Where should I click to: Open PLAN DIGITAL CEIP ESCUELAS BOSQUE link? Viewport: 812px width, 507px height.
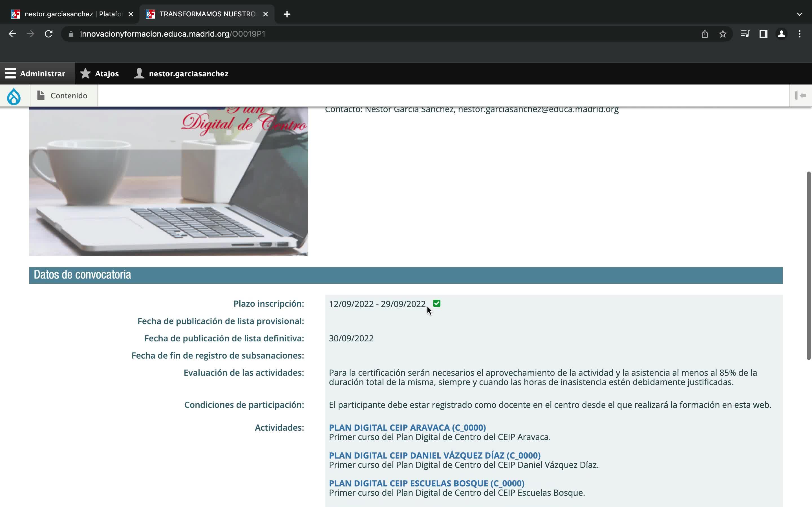426,483
